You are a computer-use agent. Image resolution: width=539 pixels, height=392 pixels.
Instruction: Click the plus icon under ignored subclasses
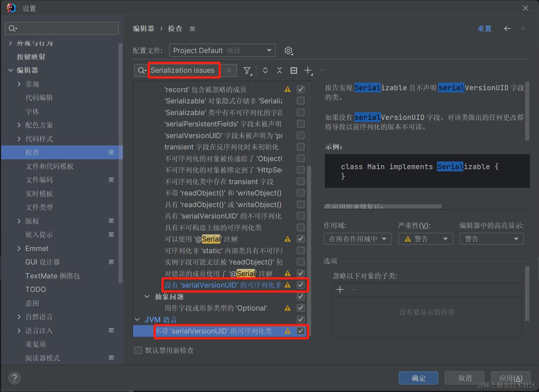(x=340, y=290)
